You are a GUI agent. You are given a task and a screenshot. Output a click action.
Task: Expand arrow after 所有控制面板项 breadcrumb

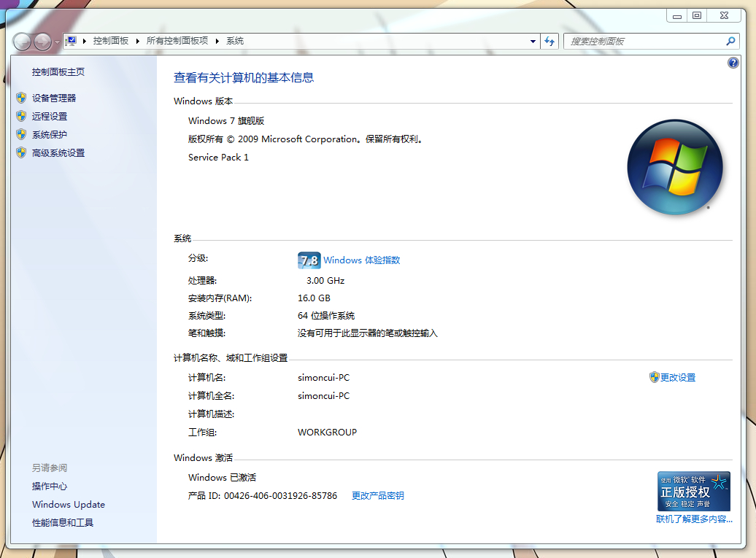[x=217, y=41]
